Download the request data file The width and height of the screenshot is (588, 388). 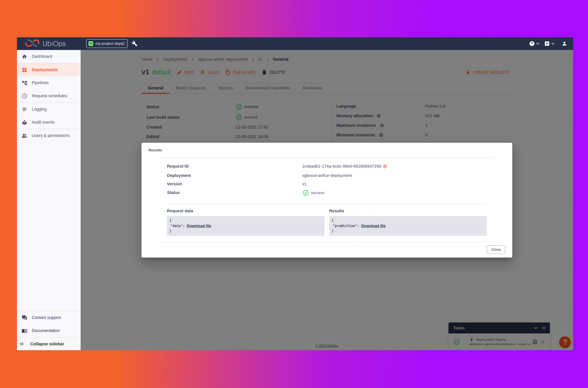click(199, 226)
